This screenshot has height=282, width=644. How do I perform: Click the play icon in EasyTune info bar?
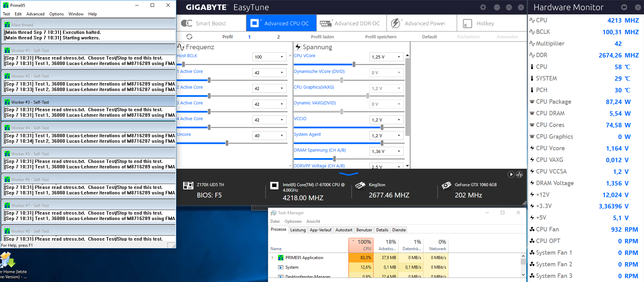tap(511, 174)
